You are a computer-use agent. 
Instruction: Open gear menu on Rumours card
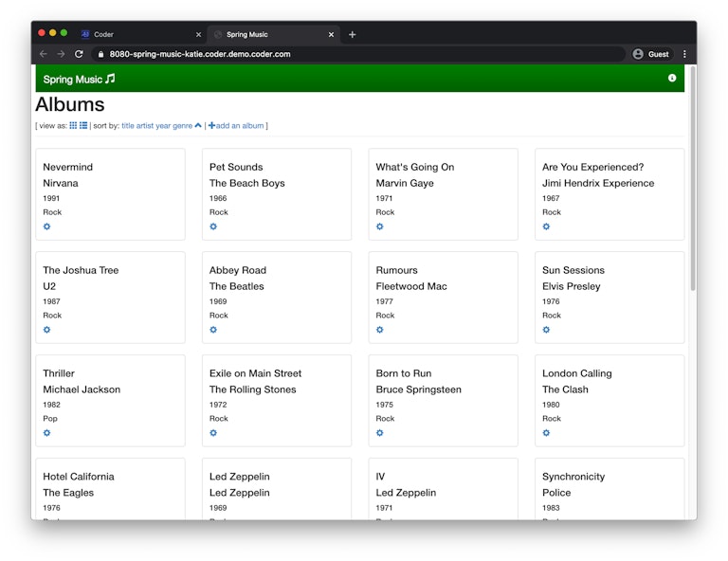[380, 330]
